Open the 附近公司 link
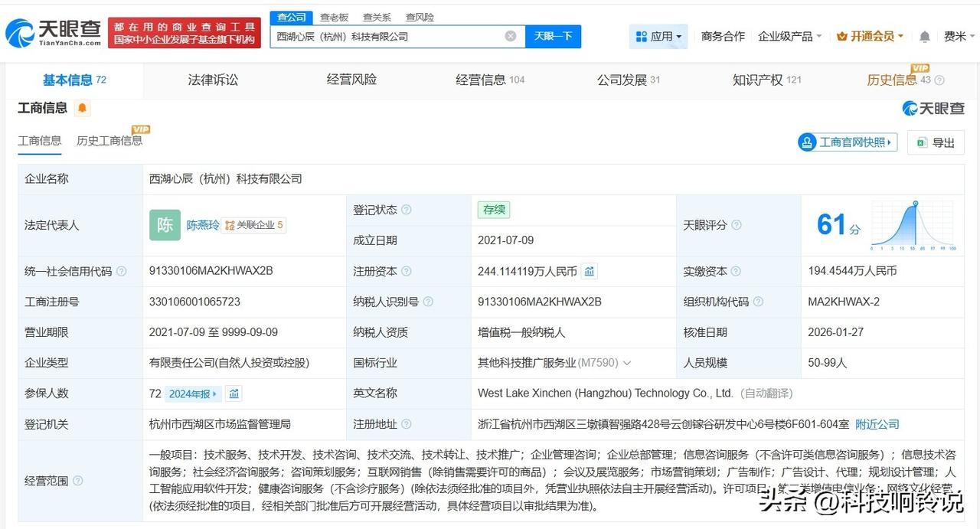The image size is (980, 529). click(877, 424)
